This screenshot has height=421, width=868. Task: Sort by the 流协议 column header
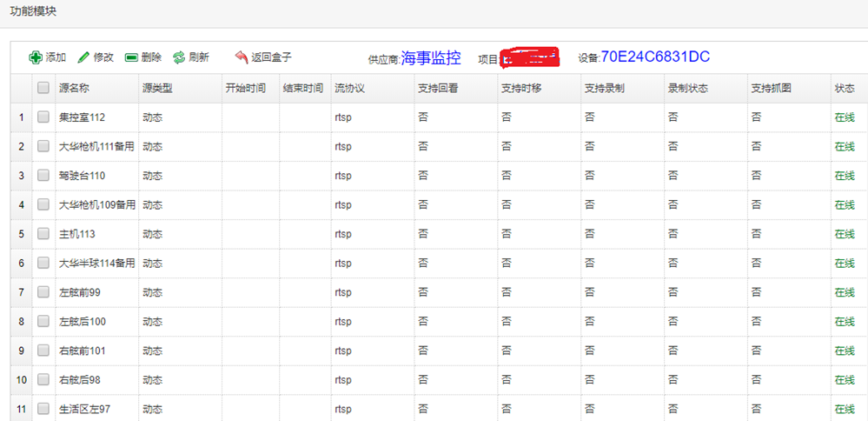[350, 89]
